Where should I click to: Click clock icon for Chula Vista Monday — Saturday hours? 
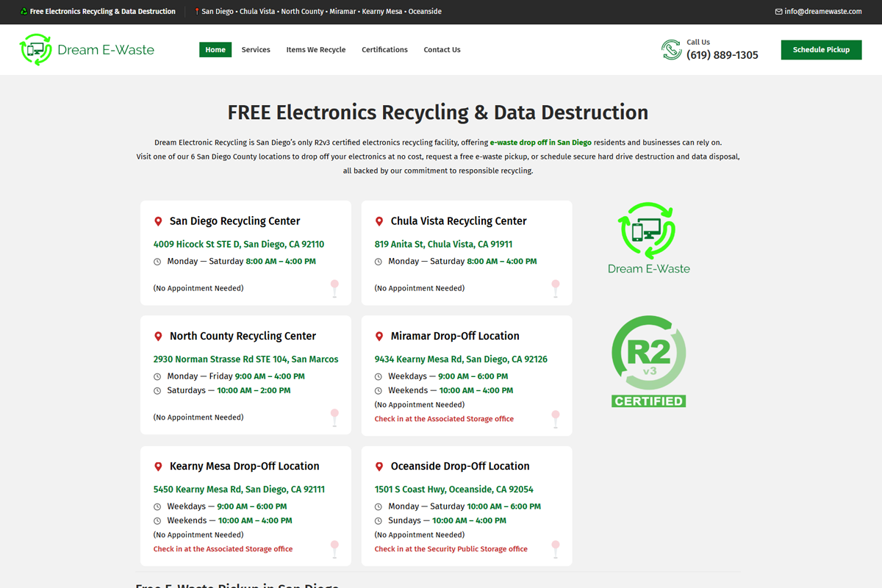pyautogui.click(x=379, y=262)
